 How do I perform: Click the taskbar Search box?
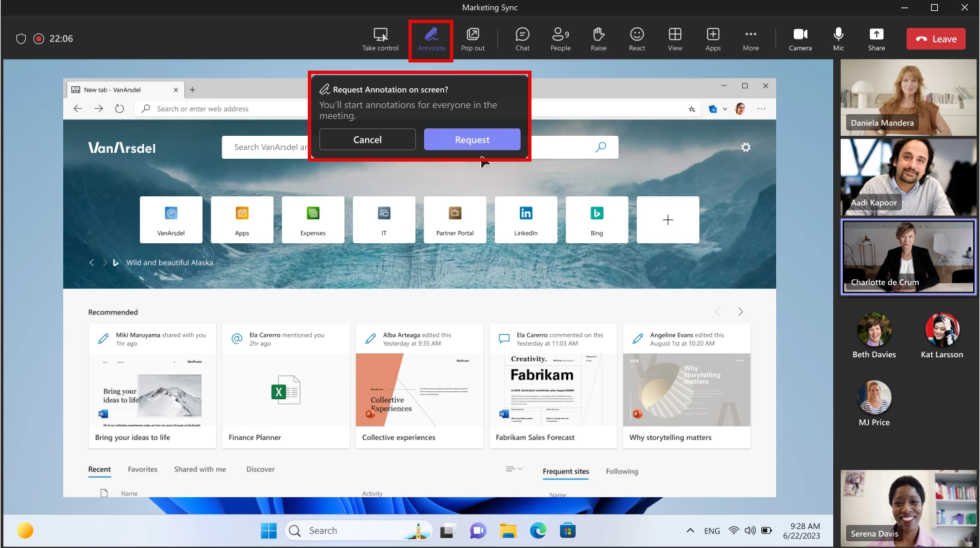pos(360,530)
